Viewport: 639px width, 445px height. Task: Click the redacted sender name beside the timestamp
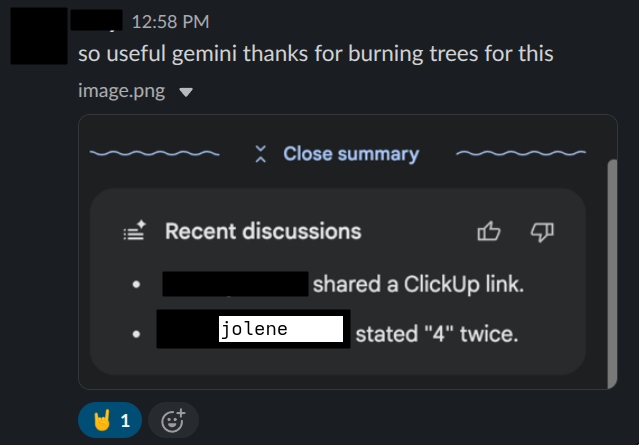[97, 20]
